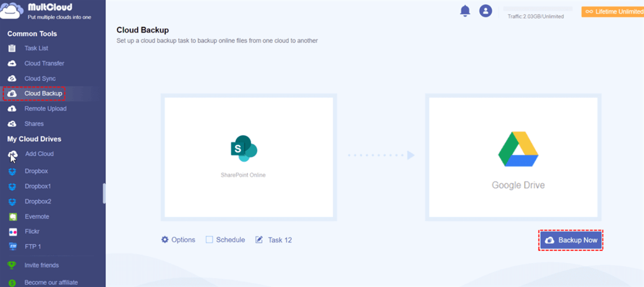Select Cloud Sync in the sidebar

coord(40,78)
